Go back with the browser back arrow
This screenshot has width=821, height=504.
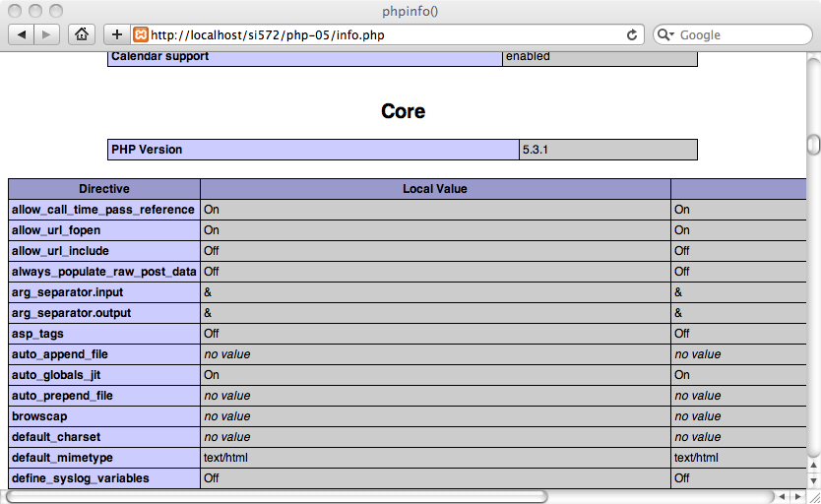pyautogui.click(x=22, y=35)
